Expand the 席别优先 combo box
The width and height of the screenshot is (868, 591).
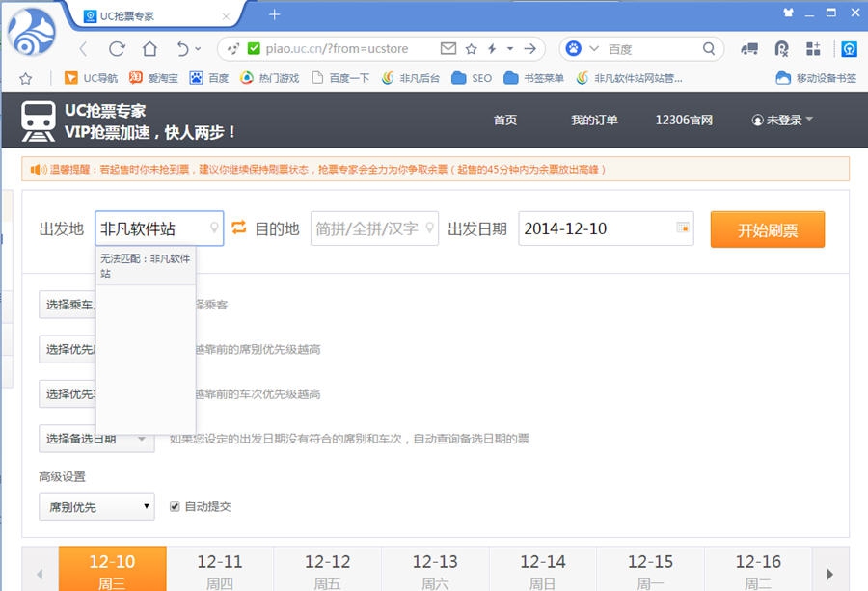(95, 505)
